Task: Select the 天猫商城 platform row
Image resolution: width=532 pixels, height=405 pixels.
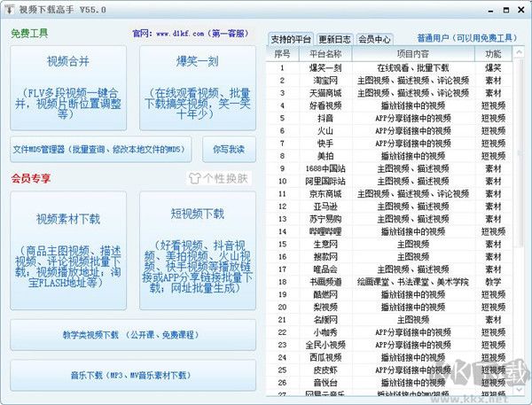Action: [x=389, y=93]
